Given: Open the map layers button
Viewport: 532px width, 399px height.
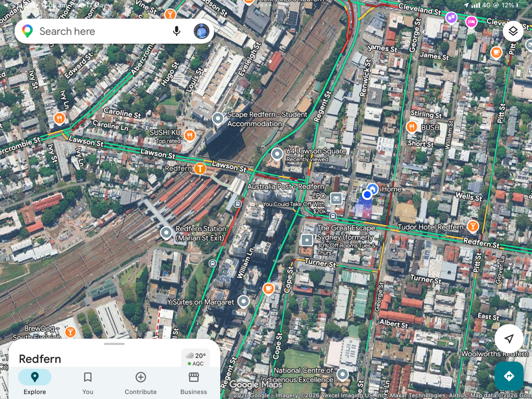Looking at the screenshot, I should (x=513, y=31).
